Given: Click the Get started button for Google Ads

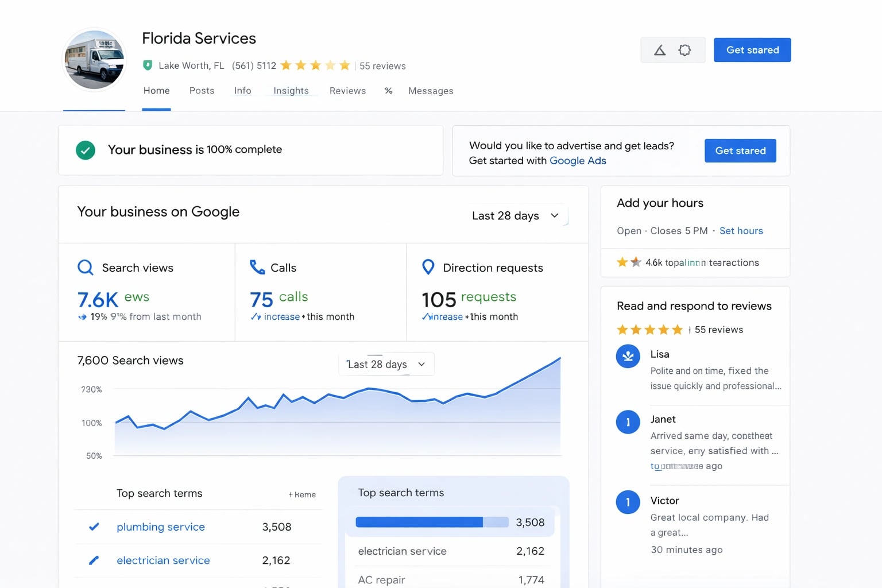Looking at the screenshot, I should tap(740, 150).
